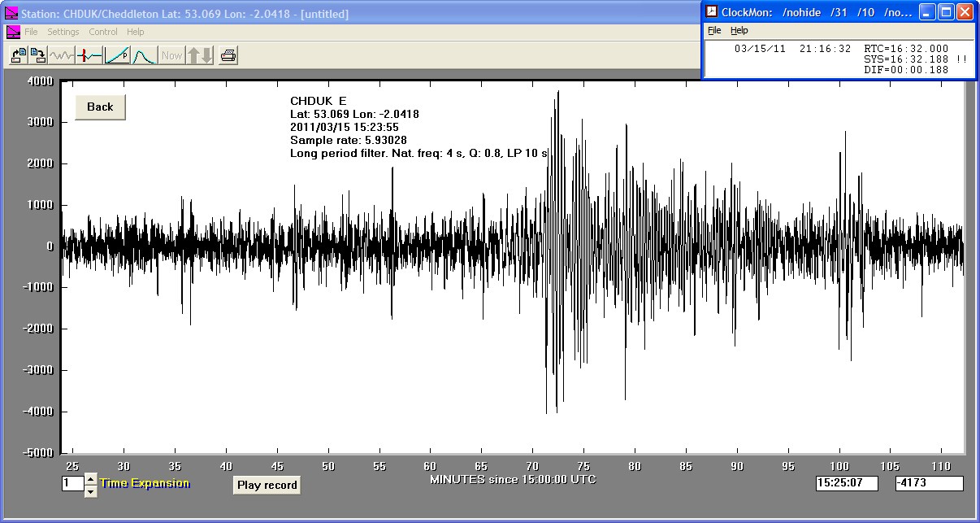
Task: Click the Time Expansion value field
Action: 72,483
